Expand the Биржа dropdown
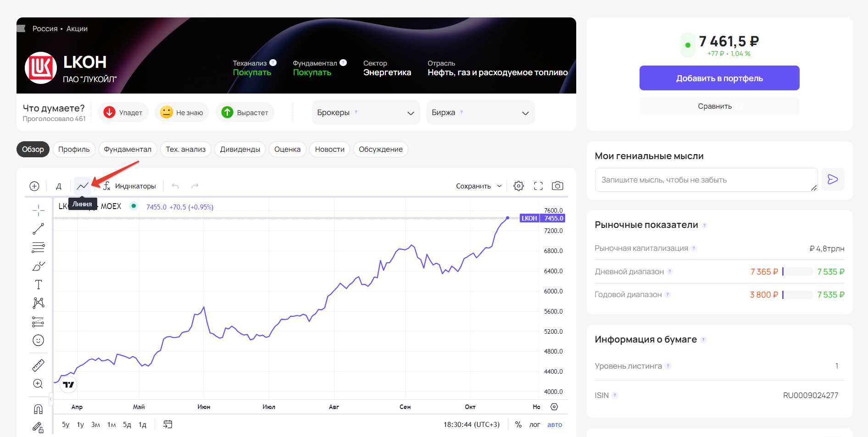Image resolution: width=868 pixels, height=437 pixels. tap(480, 112)
